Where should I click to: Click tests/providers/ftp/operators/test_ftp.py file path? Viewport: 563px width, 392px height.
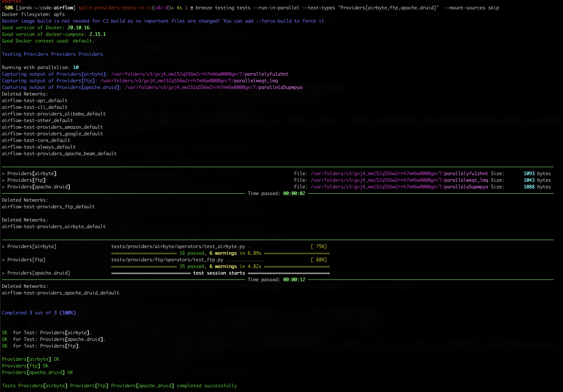167,260
